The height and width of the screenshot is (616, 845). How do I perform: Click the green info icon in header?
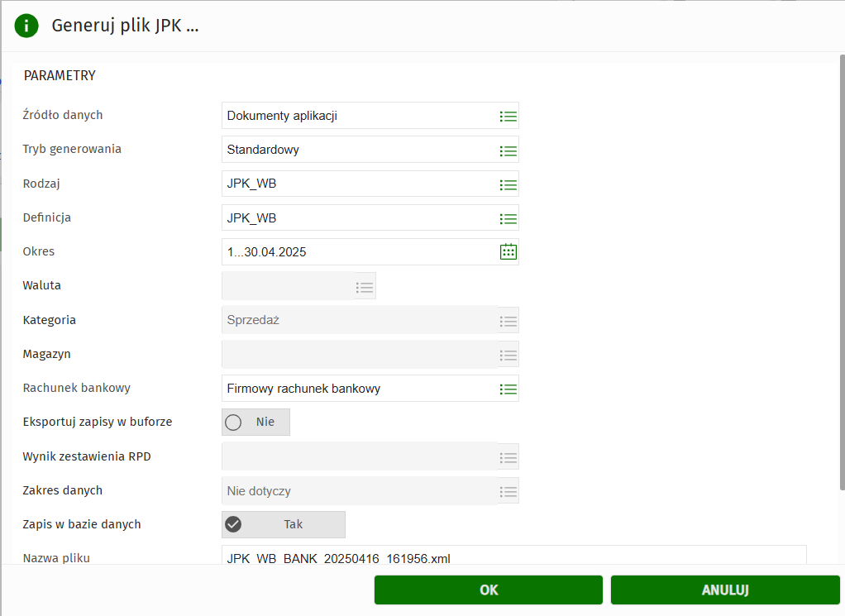tap(26, 26)
